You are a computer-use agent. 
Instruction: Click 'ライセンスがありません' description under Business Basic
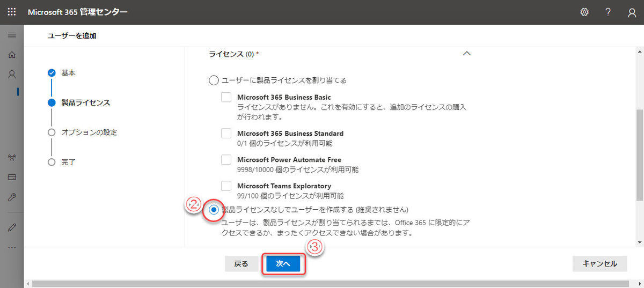(352, 112)
